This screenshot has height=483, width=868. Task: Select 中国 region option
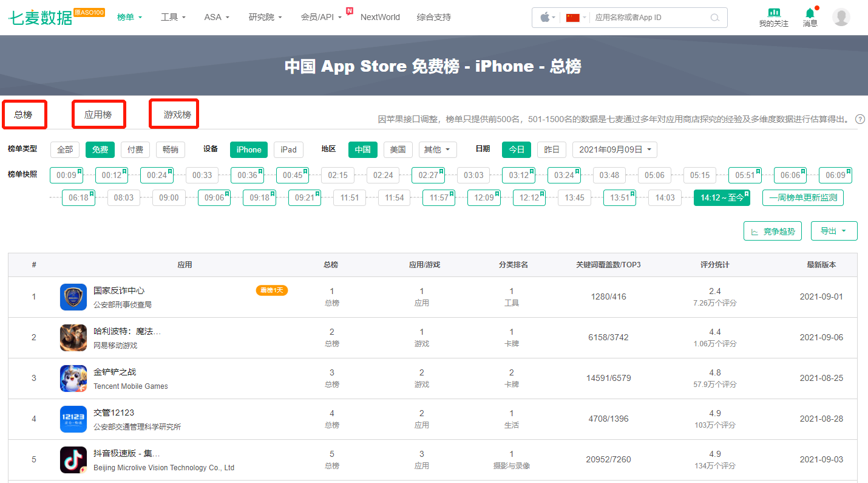click(363, 149)
